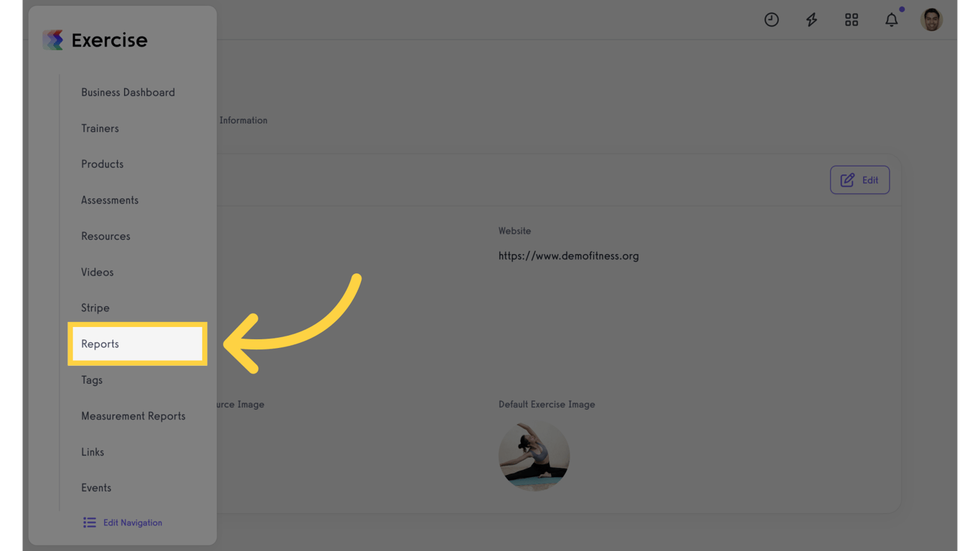This screenshot has width=980, height=551.
Task: Go to the Trainers page
Action: [100, 128]
